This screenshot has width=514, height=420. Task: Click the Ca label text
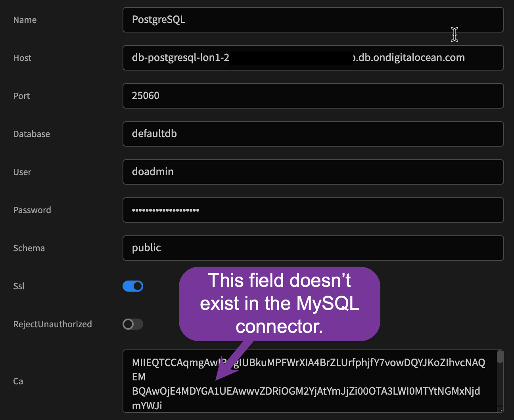click(x=18, y=381)
